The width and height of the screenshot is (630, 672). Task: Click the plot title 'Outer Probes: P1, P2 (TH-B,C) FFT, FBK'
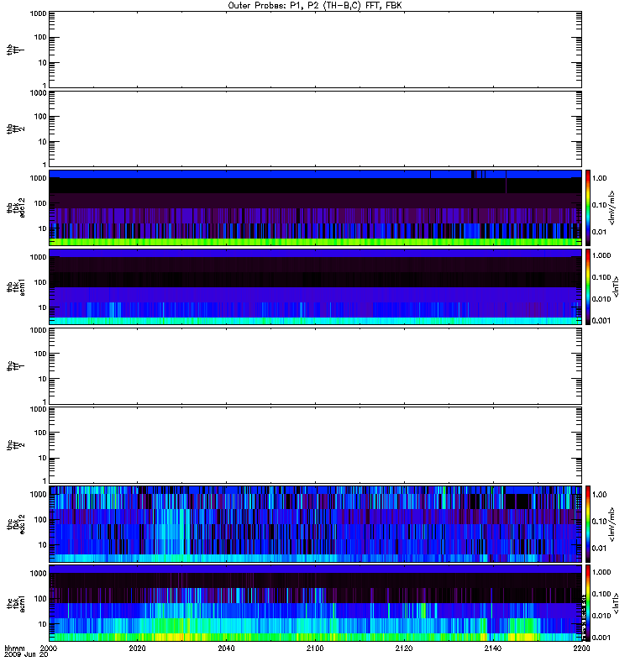315,6
